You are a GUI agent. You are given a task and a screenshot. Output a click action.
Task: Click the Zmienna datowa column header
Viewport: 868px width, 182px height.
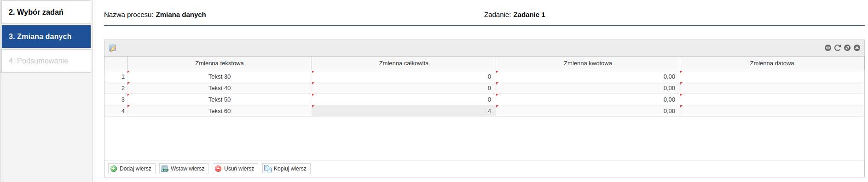[772, 63]
